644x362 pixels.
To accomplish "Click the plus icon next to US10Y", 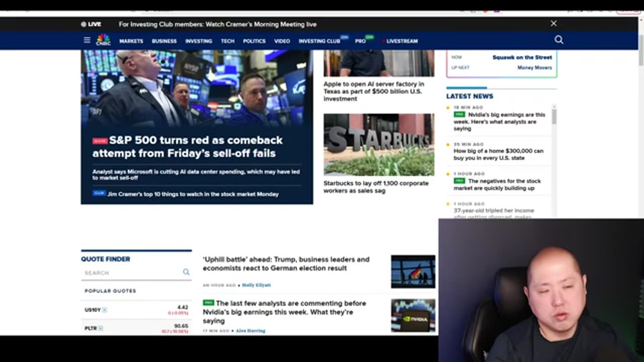I will click(105, 310).
